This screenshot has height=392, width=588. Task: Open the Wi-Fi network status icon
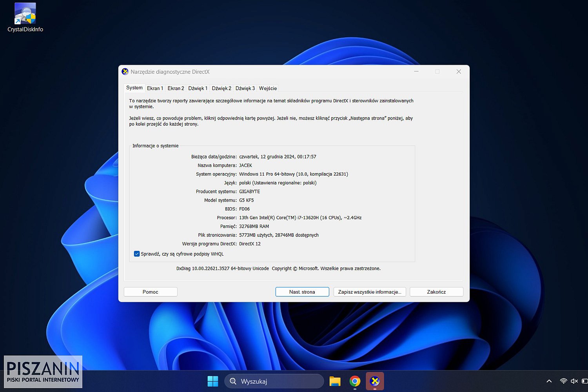click(x=563, y=381)
